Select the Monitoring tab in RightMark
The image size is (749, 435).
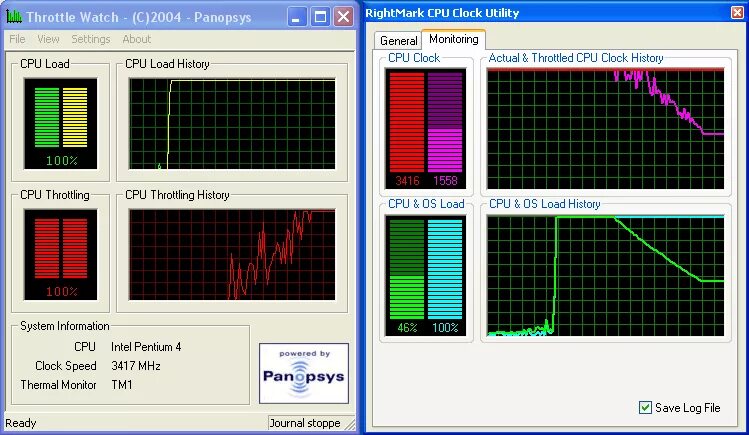454,39
